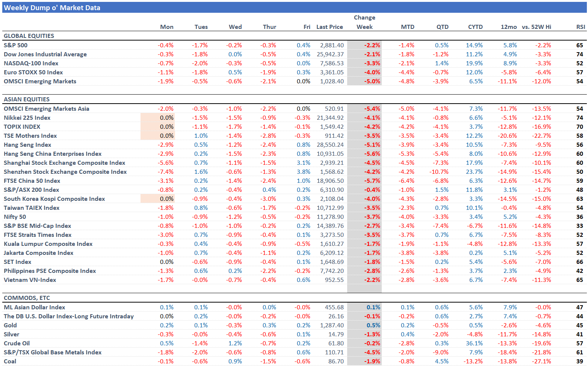588x366 pixels.
Task: Select Coal QTD value 4.5%
Action: pos(441,361)
